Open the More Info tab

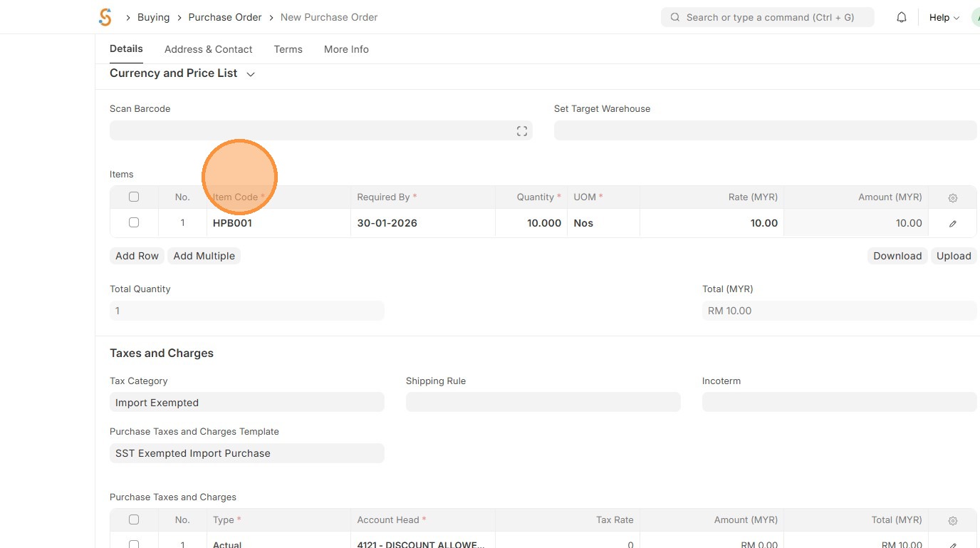(x=346, y=49)
